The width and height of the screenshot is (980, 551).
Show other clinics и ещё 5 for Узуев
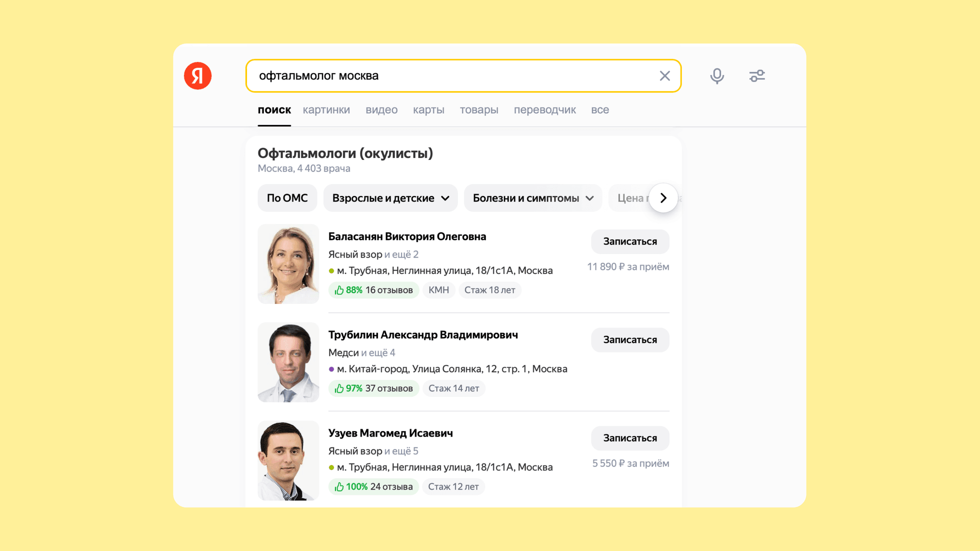tap(401, 451)
